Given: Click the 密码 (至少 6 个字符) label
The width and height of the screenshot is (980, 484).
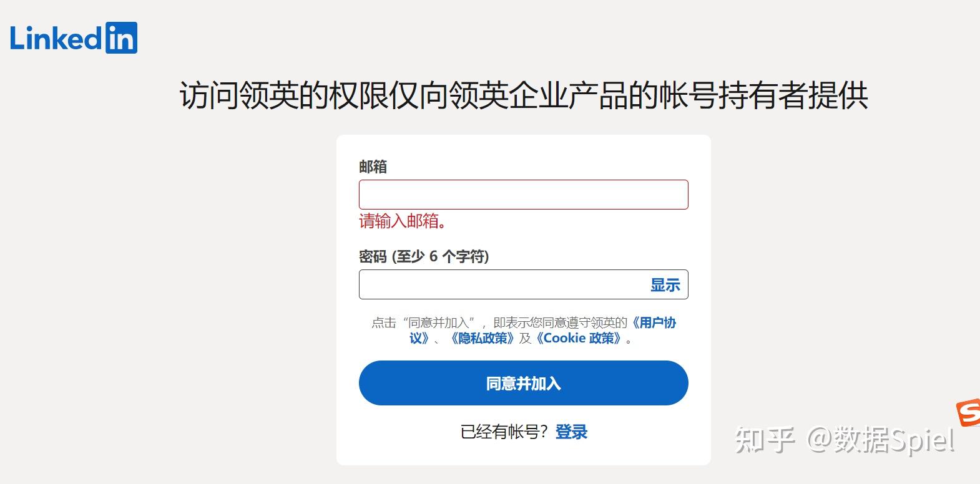Looking at the screenshot, I should [x=424, y=256].
